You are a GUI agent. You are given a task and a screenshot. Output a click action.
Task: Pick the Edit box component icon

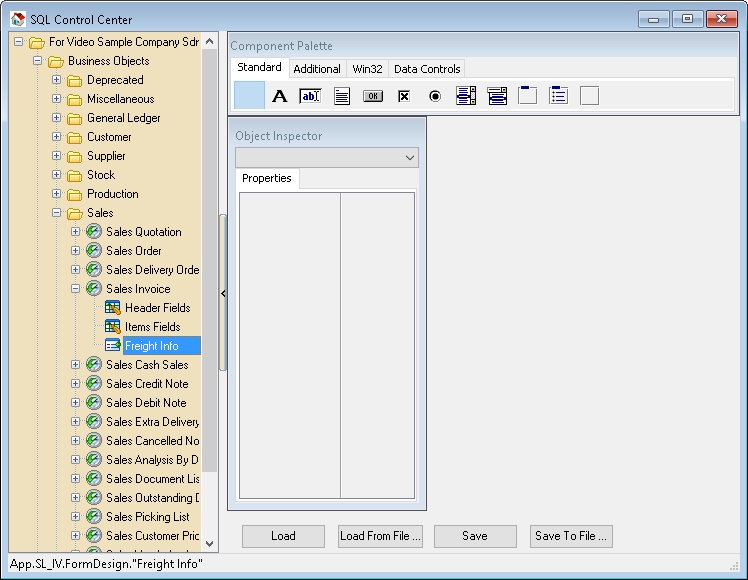click(310, 96)
